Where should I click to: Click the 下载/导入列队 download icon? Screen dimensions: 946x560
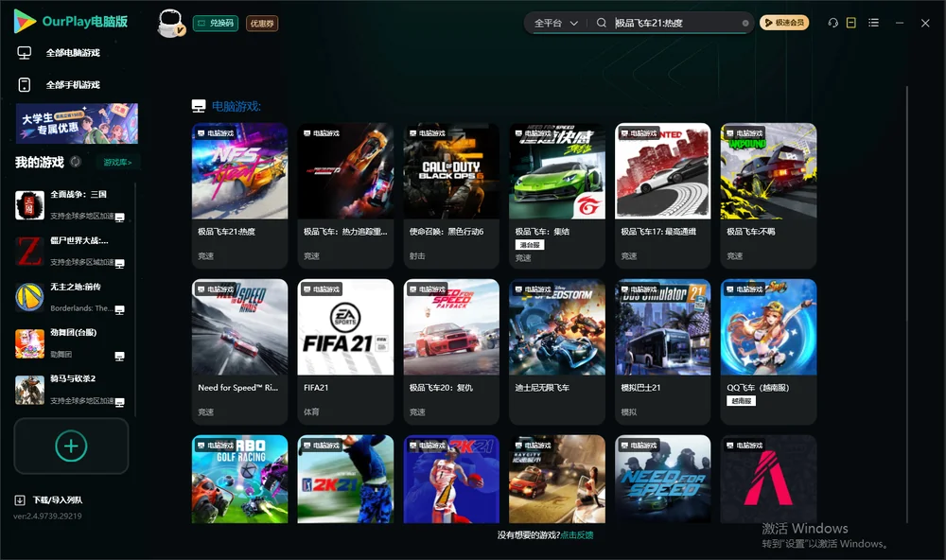coord(20,500)
